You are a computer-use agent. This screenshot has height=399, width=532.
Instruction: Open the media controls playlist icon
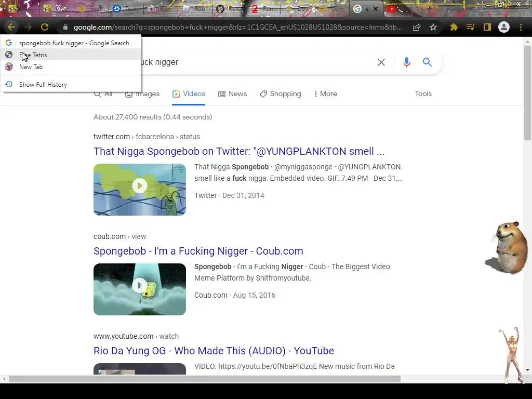[470, 27]
